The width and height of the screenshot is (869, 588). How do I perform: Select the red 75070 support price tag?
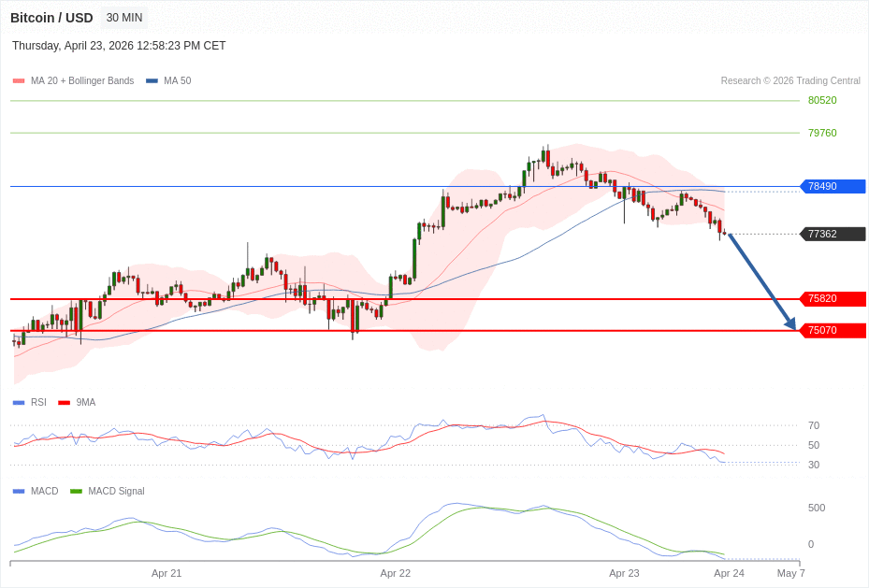coord(832,331)
